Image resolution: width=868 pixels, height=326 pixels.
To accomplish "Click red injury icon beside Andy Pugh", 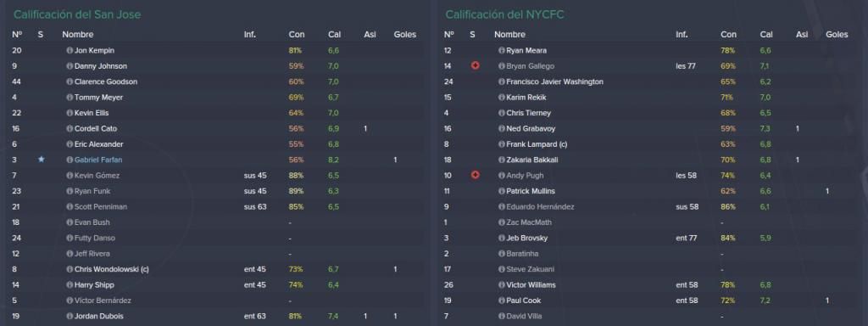I will click(x=475, y=175).
